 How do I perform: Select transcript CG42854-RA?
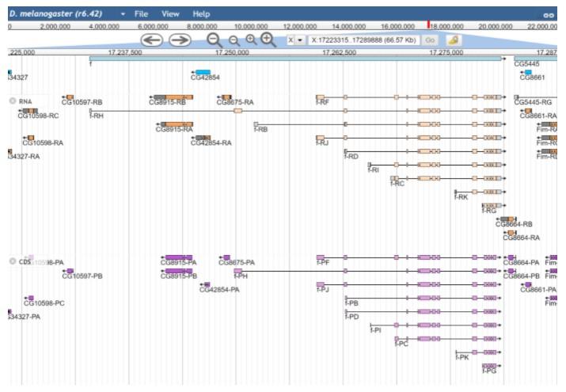click(x=203, y=138)
